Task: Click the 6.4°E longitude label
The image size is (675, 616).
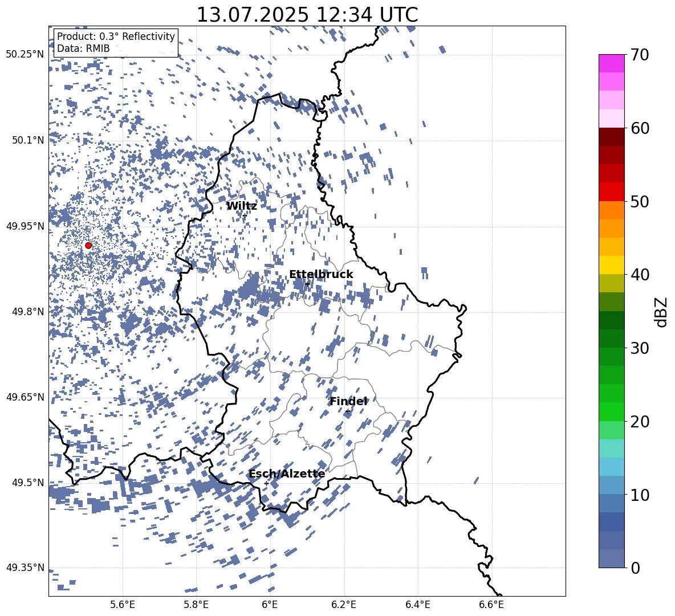Action: 417,605
